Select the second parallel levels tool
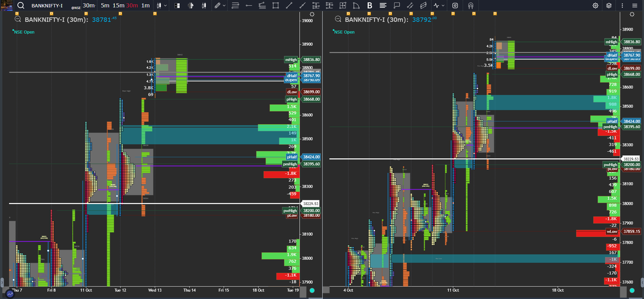This screenshot has width=644, height=299. [x=329, y=5]
